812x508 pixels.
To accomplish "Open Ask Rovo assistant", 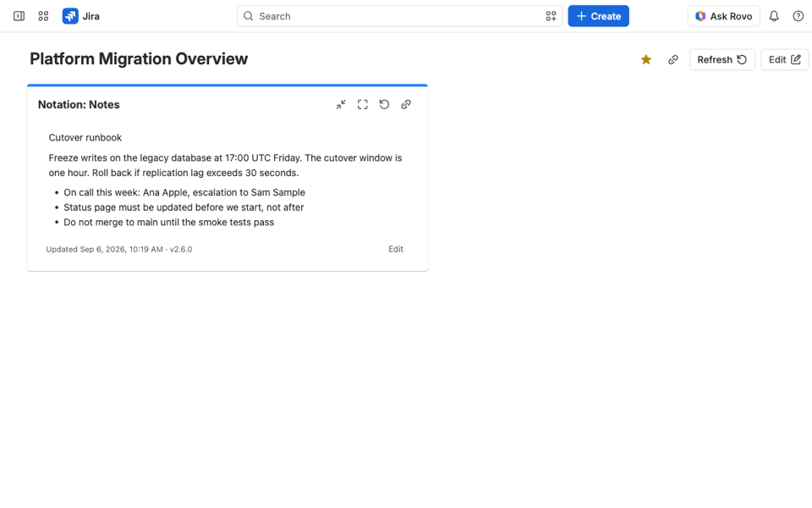I will point(723,16).
